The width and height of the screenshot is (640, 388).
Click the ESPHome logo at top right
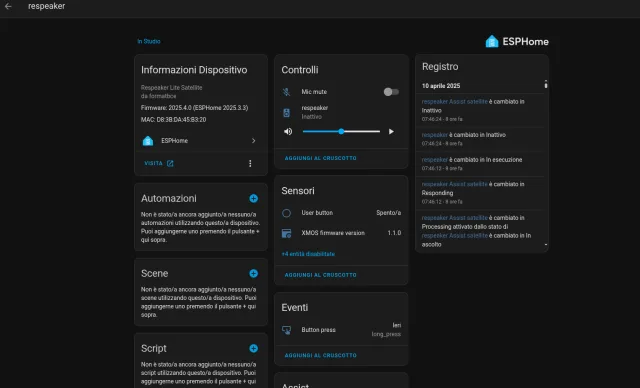[x=517, y=41]
